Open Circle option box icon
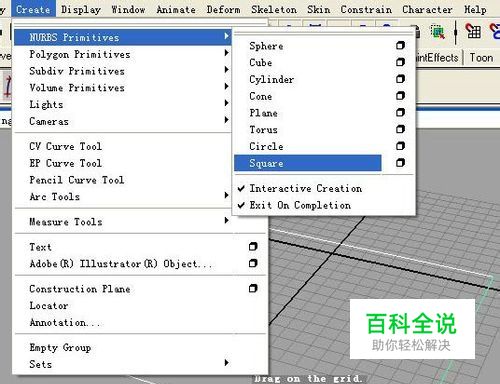The image size is (500, 384). tap(400, 146)
